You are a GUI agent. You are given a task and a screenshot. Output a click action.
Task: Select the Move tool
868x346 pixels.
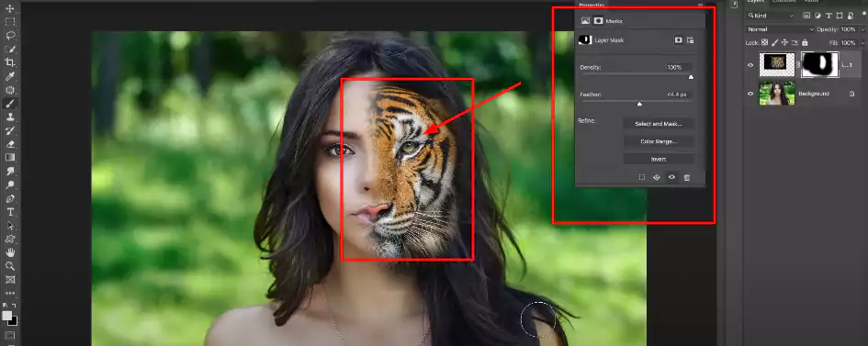point(10,9)
